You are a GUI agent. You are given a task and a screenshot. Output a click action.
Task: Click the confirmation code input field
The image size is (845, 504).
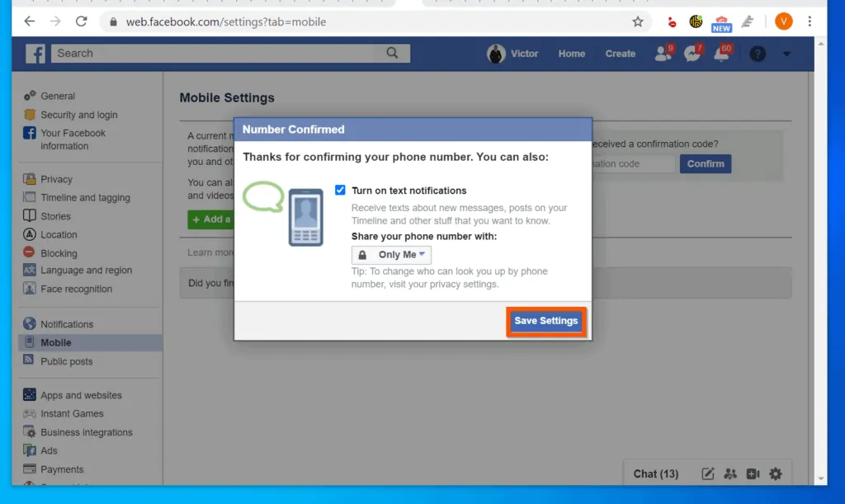[632, 163]
